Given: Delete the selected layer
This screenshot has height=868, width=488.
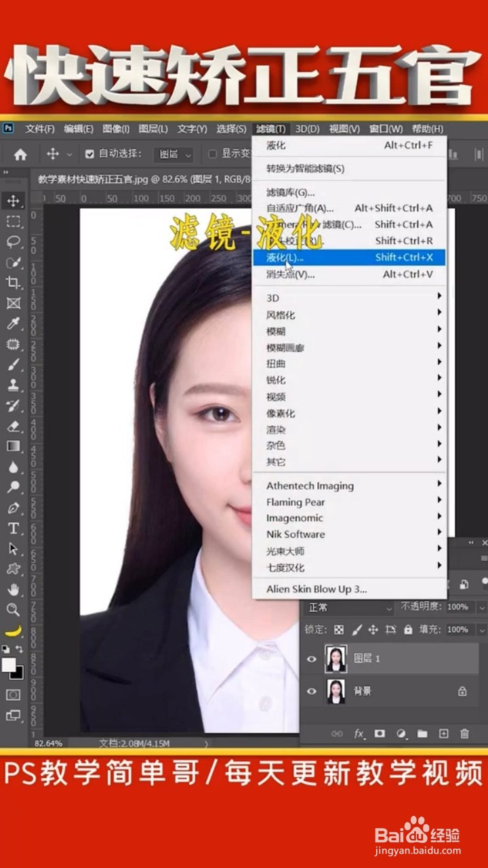Looking at the screenshot, I should 464,734.
